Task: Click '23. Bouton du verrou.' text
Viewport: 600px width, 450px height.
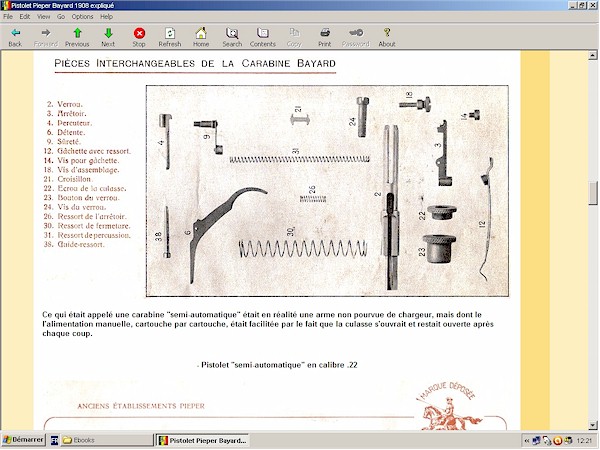Action: tap(82, 198)
